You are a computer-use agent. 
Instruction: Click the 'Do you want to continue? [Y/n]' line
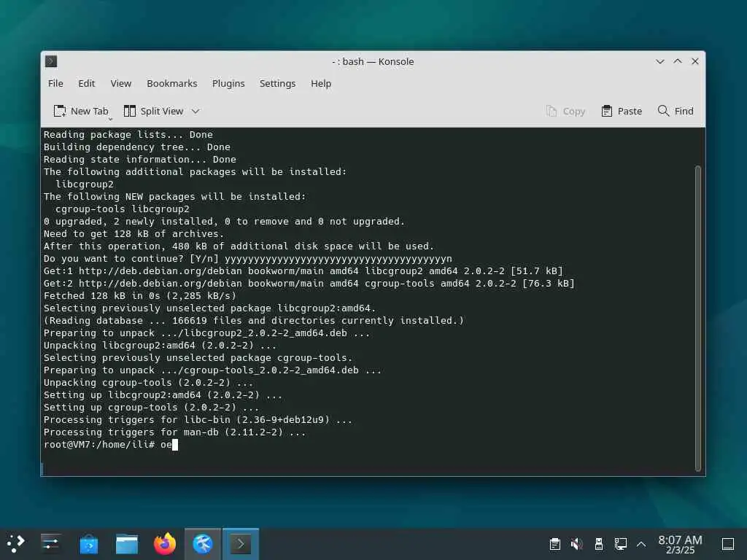(248, 259)
